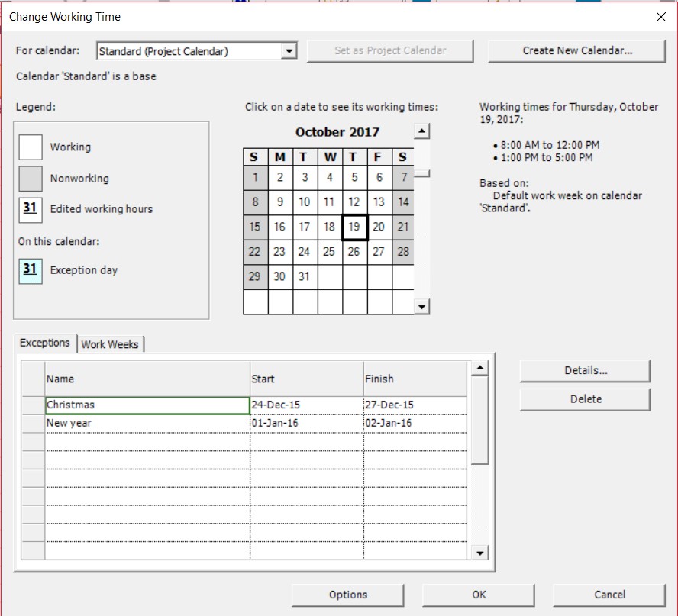Confirm changes with OK
The height and width of the screenshot is (616, 678).
tap(479, 595)
